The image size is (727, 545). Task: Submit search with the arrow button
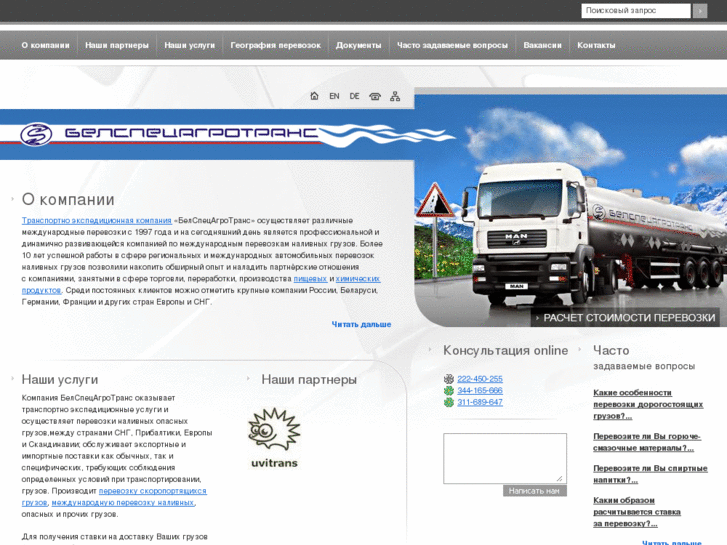pos(700,11)
